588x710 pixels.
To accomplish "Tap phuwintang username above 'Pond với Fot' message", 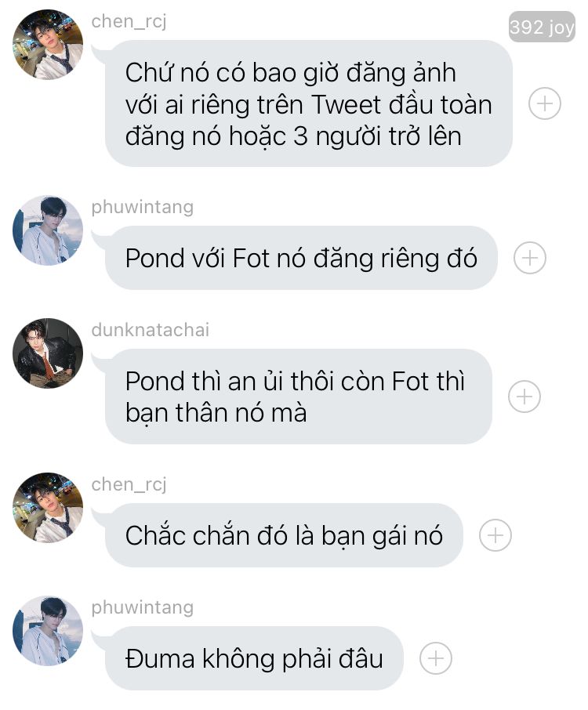I will point(142,207).
